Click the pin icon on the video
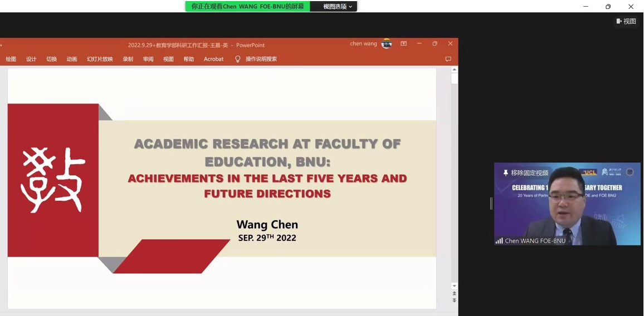The height and width of the screenshot is (316, 644). (x=505, y=173)
